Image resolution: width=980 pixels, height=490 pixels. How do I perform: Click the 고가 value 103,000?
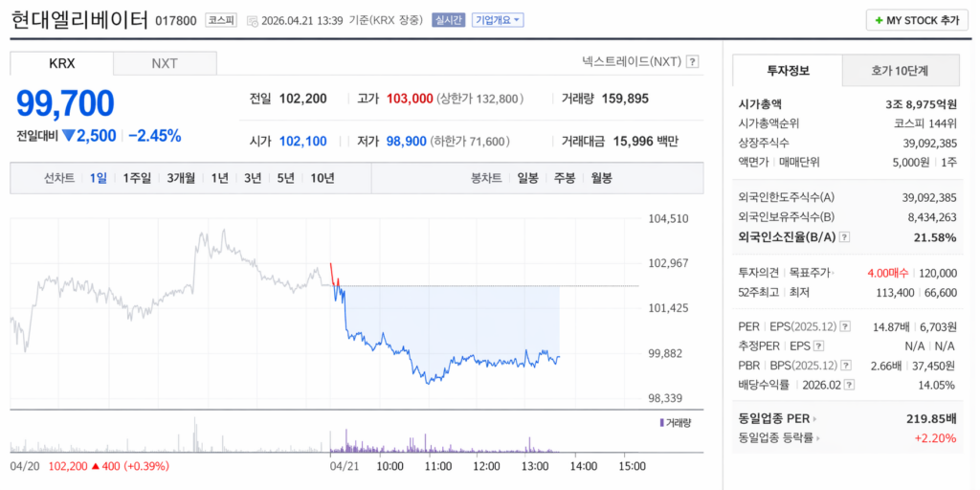coord(410,99)
